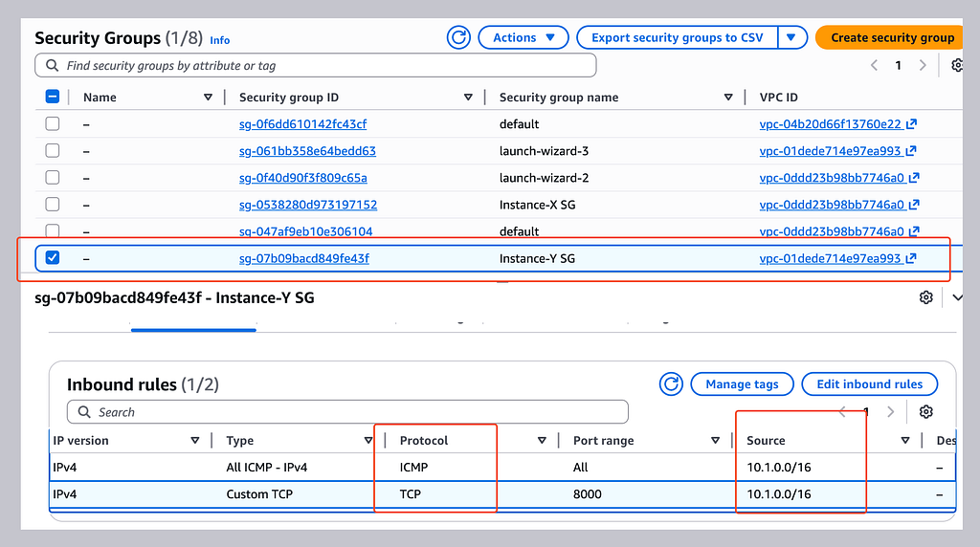Go to next page of inbound rules

point(891,411)
